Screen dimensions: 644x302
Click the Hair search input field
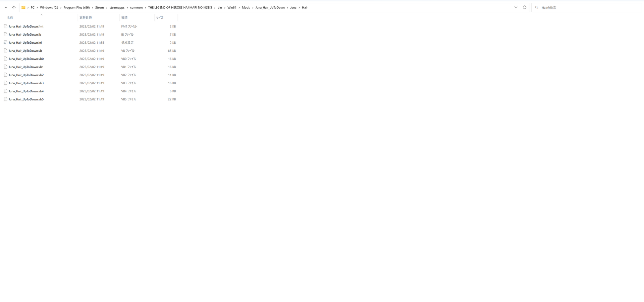[x=586, y=7]
